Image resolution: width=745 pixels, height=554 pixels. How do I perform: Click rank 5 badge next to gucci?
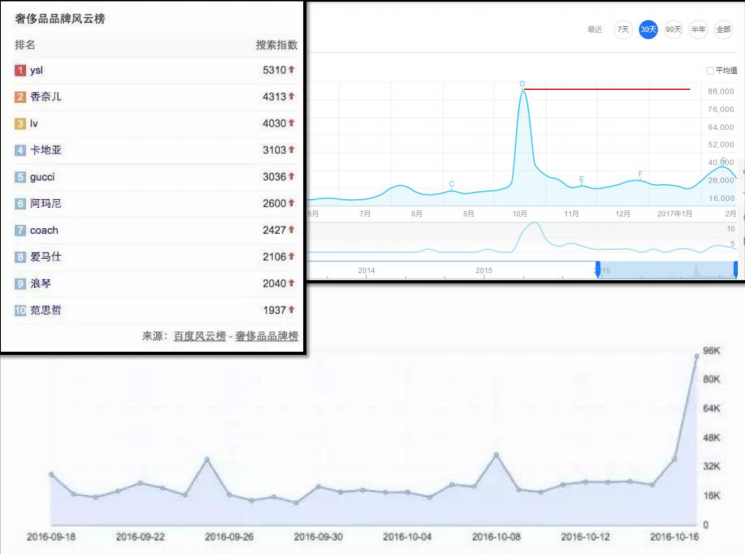click(x=20, y=177)
